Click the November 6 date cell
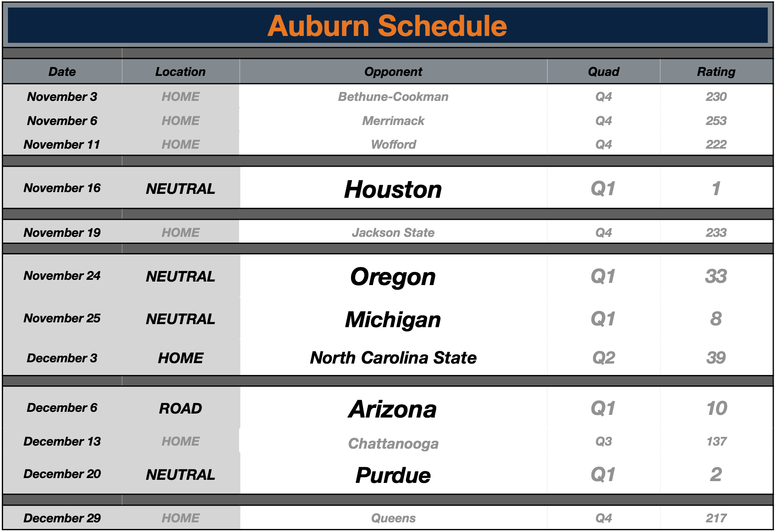Screen dimensions: 775x532 62,121
